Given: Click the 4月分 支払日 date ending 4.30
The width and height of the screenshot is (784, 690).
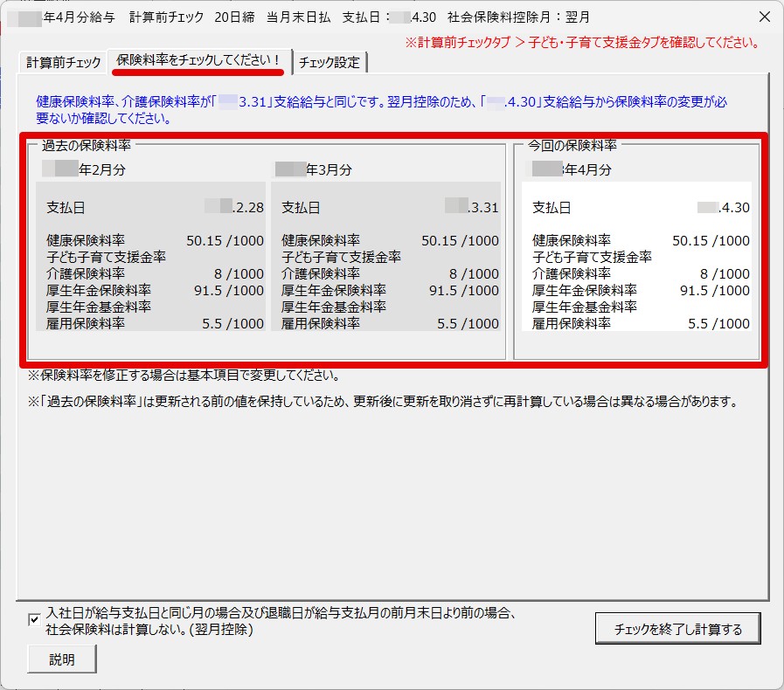Looking at the screenshot, I should [x=724, y=207].
